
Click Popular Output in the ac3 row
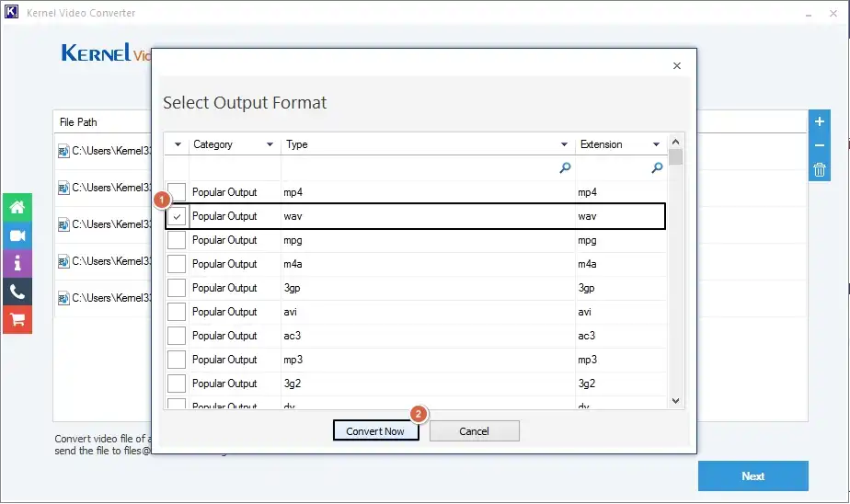[x=224, y=336]
